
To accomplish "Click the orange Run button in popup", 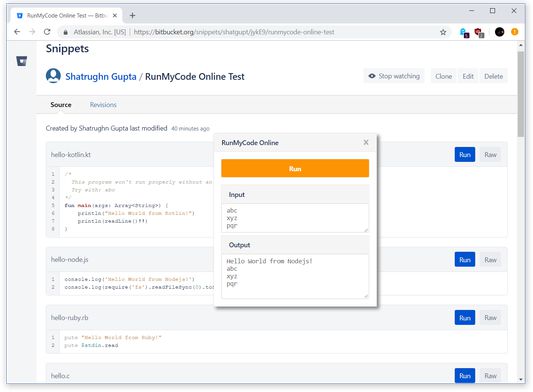I will [295, 168].
